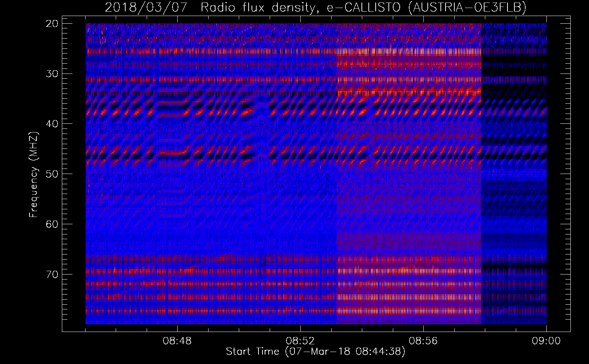Click the plot title 'Radio flux density, e-CALLISTO (AUSTRIA-OE3FLB)'
The height and width of the screenshot is (364, 589).
(x=363, y=7)
